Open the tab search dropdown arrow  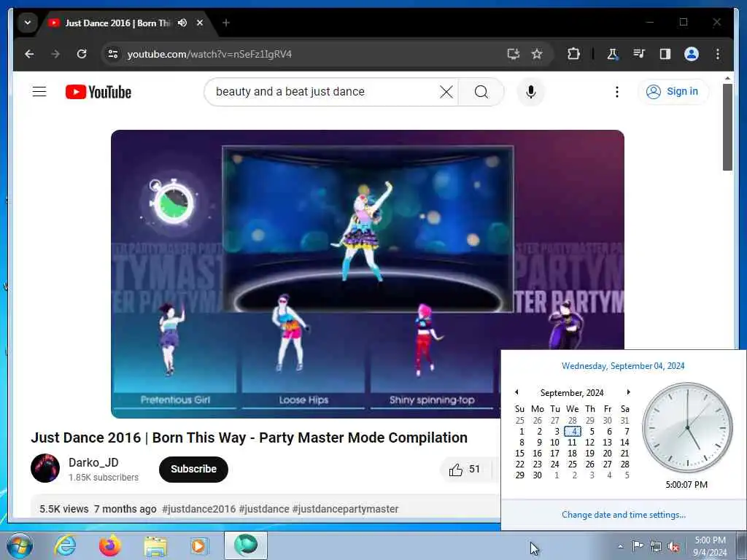[28, 23]
